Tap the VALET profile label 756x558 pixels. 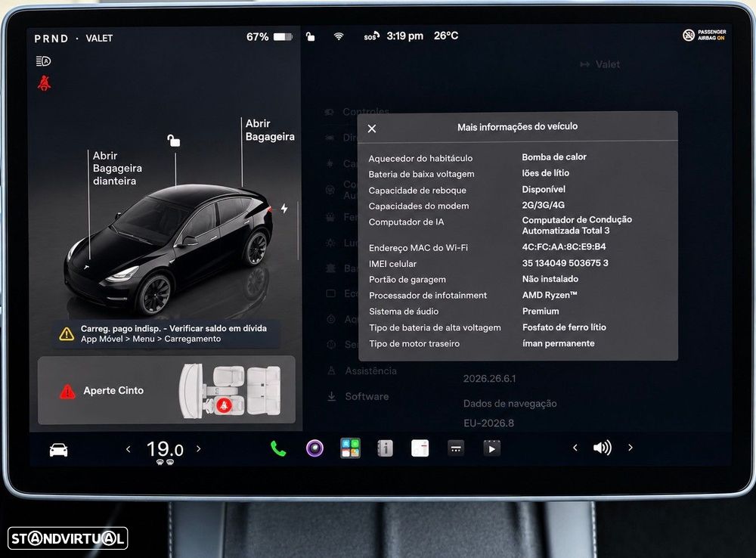coord(99,38)
